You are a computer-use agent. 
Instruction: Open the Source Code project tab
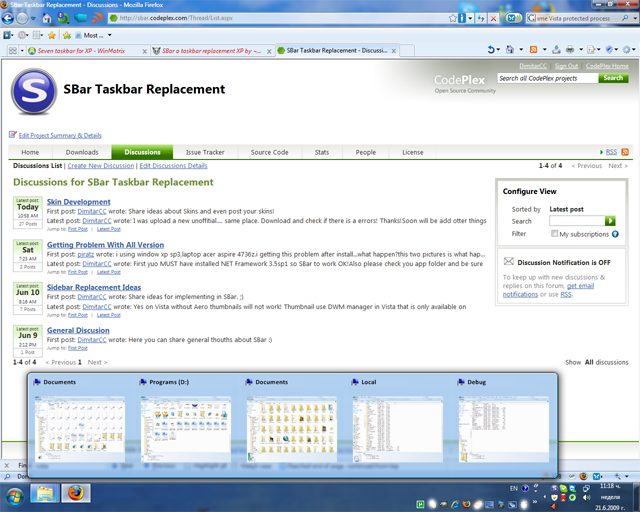click(269, 152)
